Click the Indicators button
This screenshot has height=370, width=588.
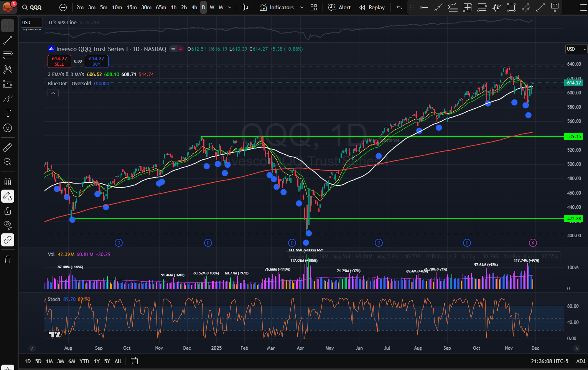pos(277,7)
